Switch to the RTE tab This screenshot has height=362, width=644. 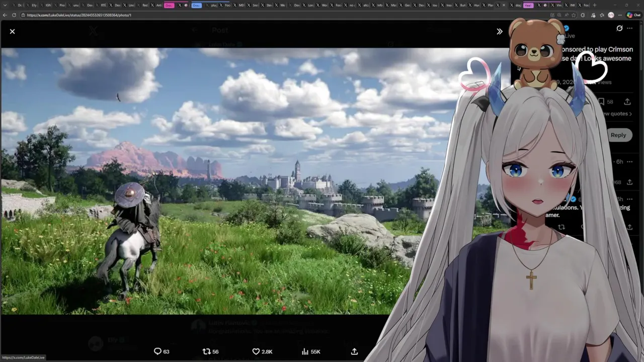[x=101, y=5]
